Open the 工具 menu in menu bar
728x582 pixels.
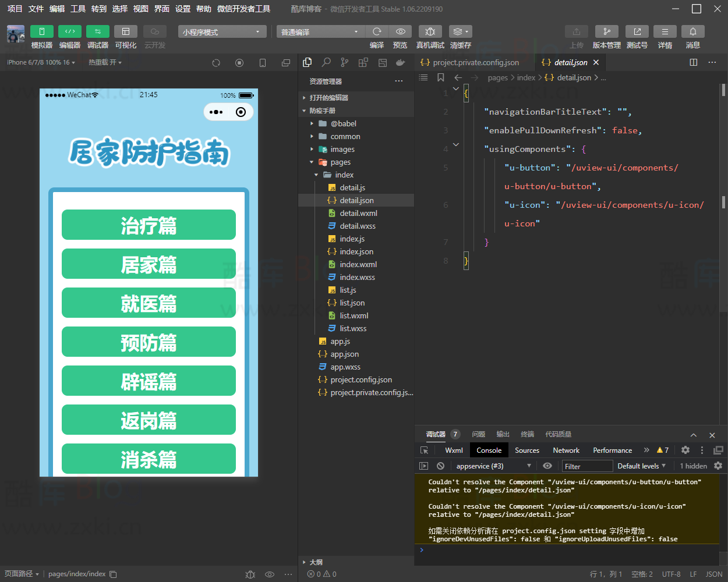pos(78,9)
